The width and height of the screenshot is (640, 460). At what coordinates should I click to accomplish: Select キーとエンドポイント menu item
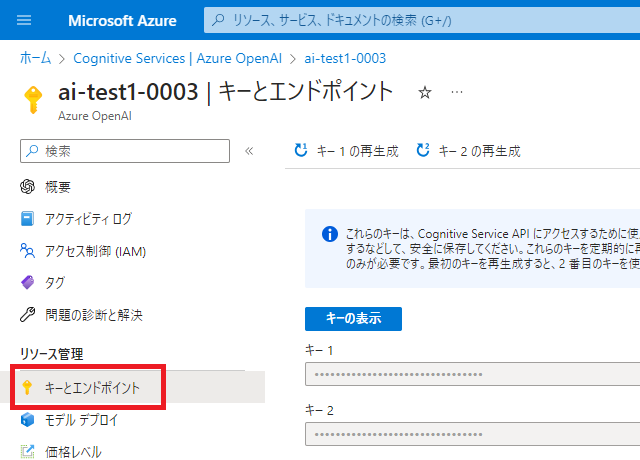133,387
